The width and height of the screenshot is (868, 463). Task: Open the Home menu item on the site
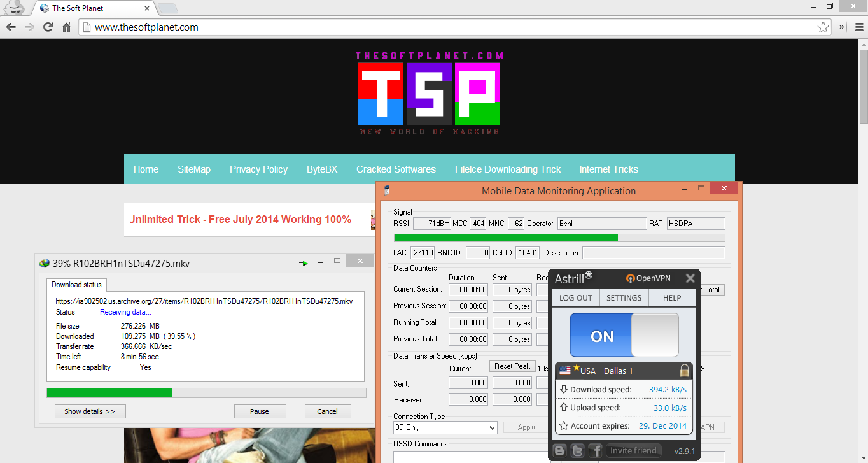(x=146, y=169)
